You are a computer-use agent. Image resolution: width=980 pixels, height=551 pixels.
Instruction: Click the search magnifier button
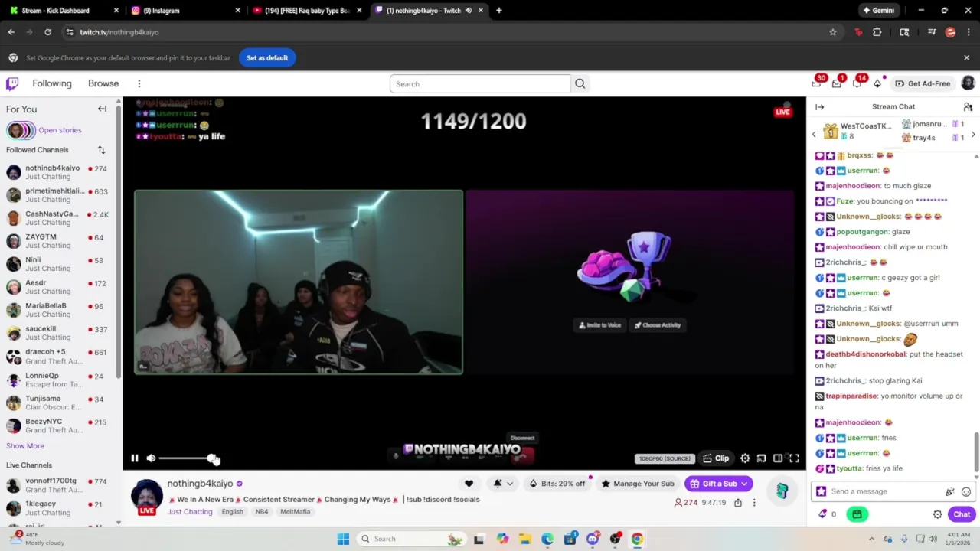click(x=580, y=83)
